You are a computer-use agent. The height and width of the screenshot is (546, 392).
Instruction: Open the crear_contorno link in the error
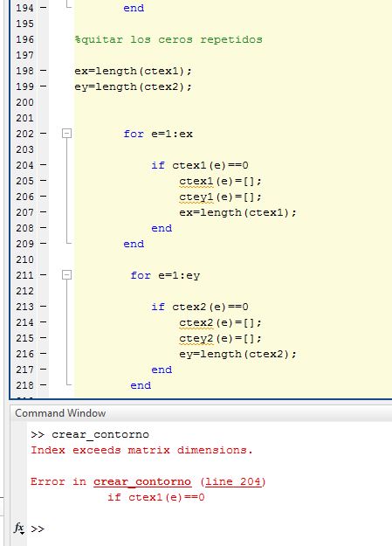142,481
